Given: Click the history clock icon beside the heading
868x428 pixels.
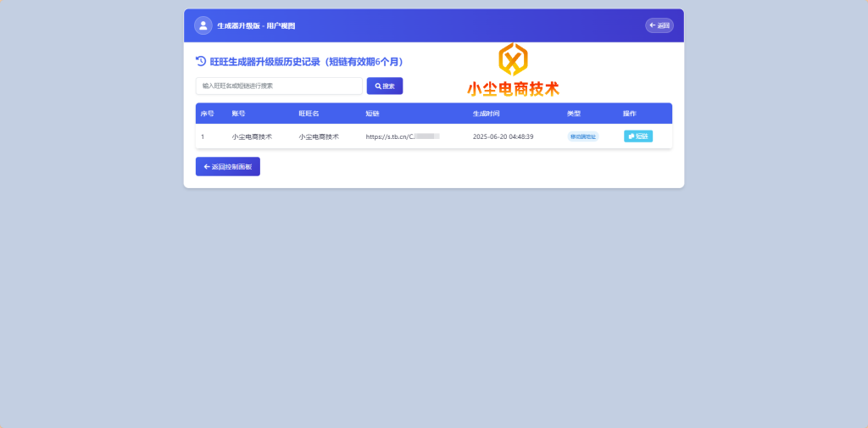Looking at the screenshot, I should pos(201,61).
